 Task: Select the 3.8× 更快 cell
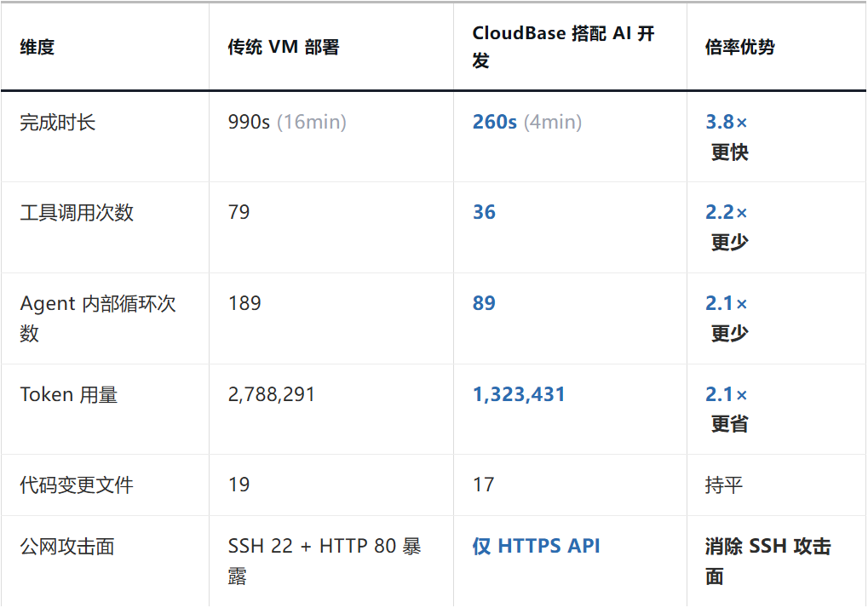[x=727, y=136]
